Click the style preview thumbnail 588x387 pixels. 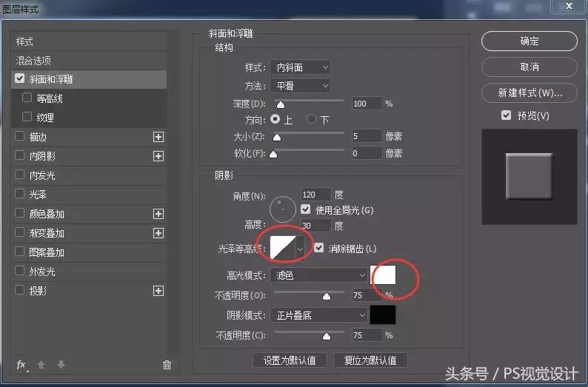(x=529, y=177)
